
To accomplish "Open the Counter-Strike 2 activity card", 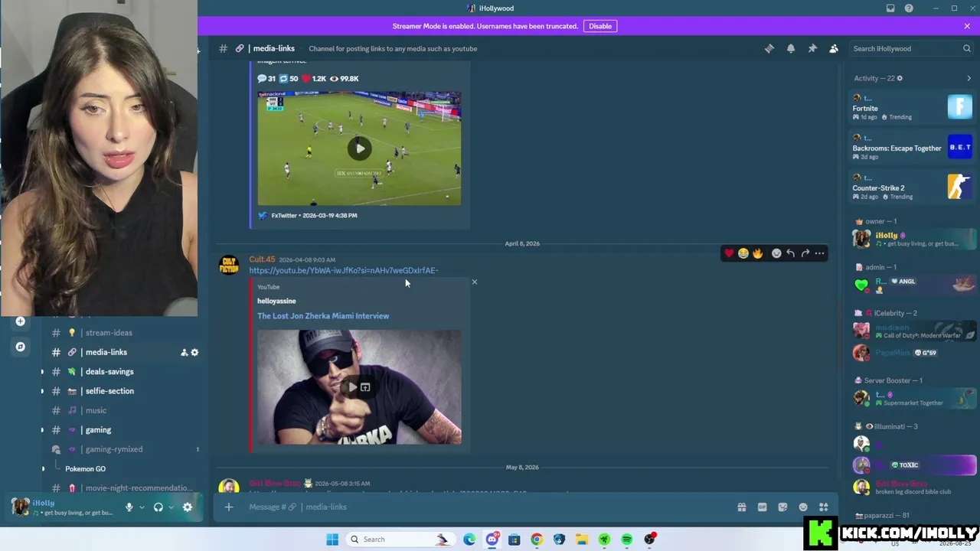I will pyautogui.click(x=912, y=187).
